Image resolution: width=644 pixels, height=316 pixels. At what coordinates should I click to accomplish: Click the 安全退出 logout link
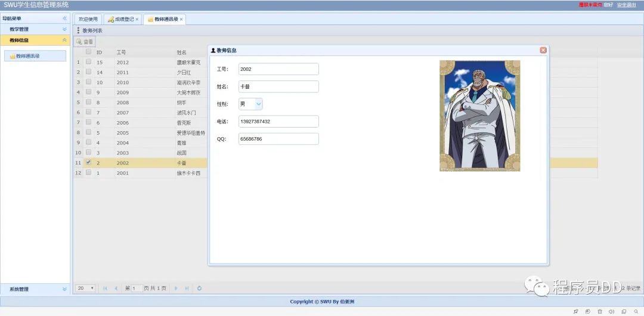tap(626, 5)
